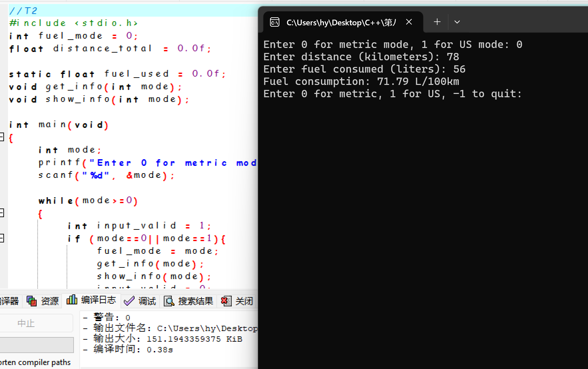This screenshot has height=369, width=588.
Task: Click the 'int main(void)' line
Action: [x=59, y=125]
